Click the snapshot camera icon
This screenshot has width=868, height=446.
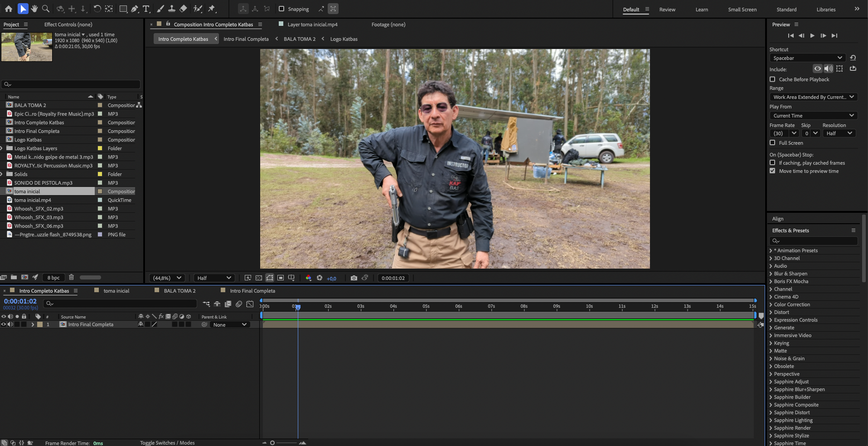(x=354, y=278)
